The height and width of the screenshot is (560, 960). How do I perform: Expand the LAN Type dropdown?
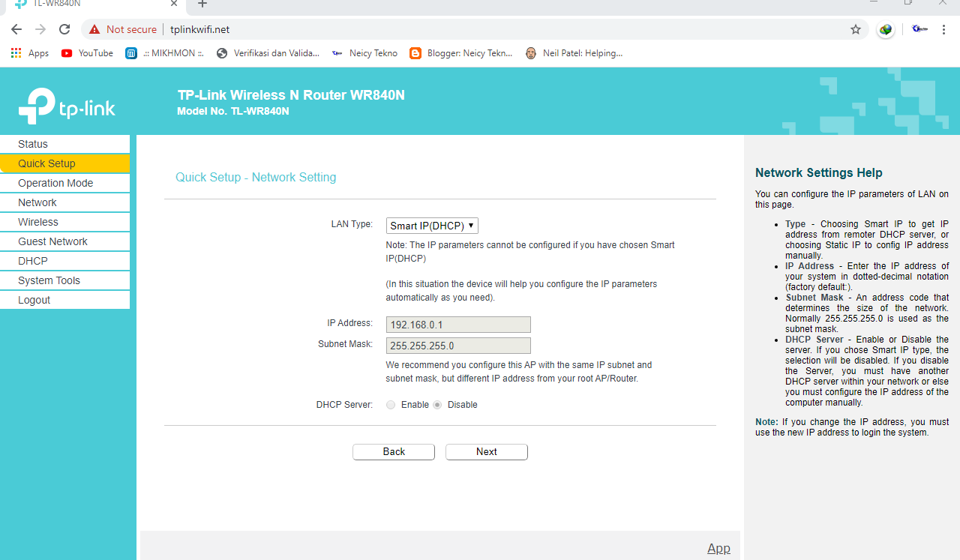(x=432, y=226)
